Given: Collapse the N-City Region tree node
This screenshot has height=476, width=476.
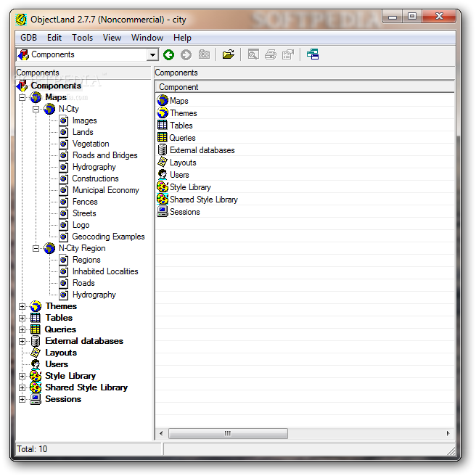Looking at the screenshot, I should click(36, 249).
